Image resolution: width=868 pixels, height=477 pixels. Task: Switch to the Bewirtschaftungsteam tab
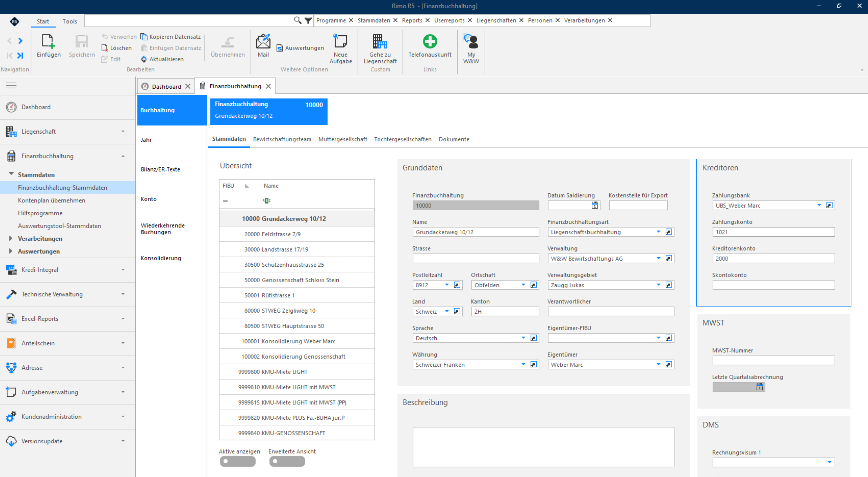282,139
